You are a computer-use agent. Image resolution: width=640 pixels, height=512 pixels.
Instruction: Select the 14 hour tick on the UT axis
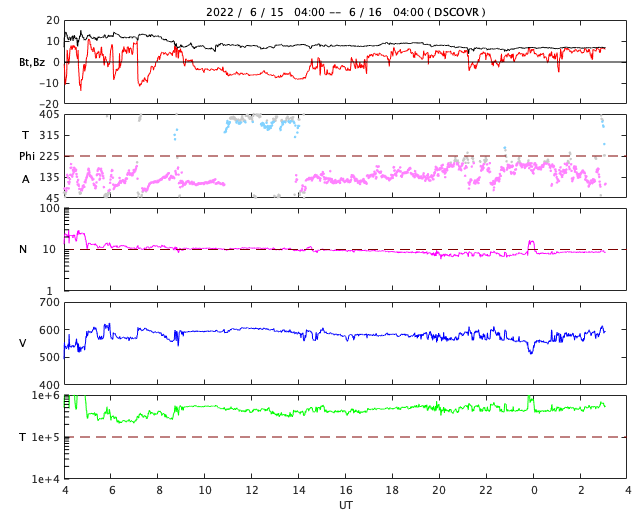(x=299, y=490)
